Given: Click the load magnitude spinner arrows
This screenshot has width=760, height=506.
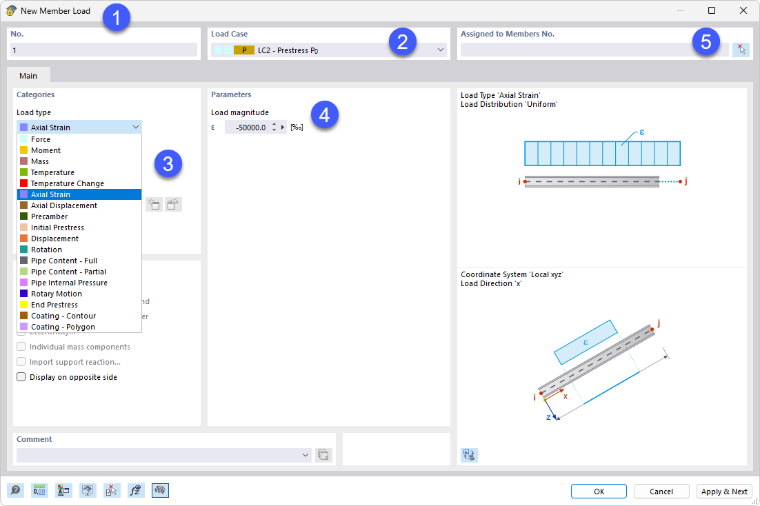Looking at the screenshot, I should (x=274, y=127).
